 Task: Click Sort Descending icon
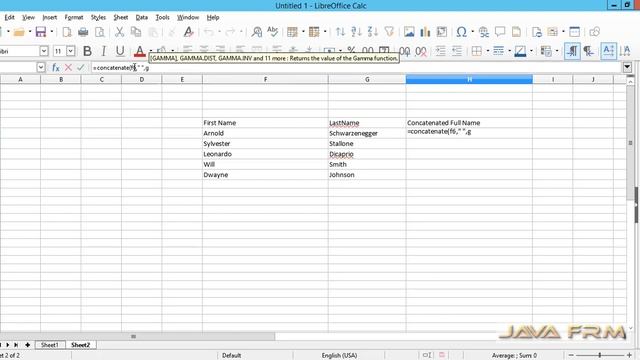[373, 32]
